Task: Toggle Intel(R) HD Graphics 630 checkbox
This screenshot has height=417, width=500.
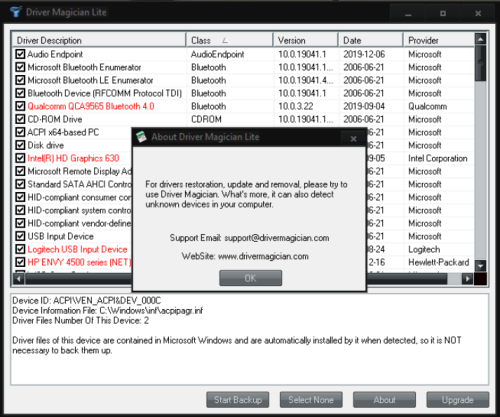Action: pos(20,158)
